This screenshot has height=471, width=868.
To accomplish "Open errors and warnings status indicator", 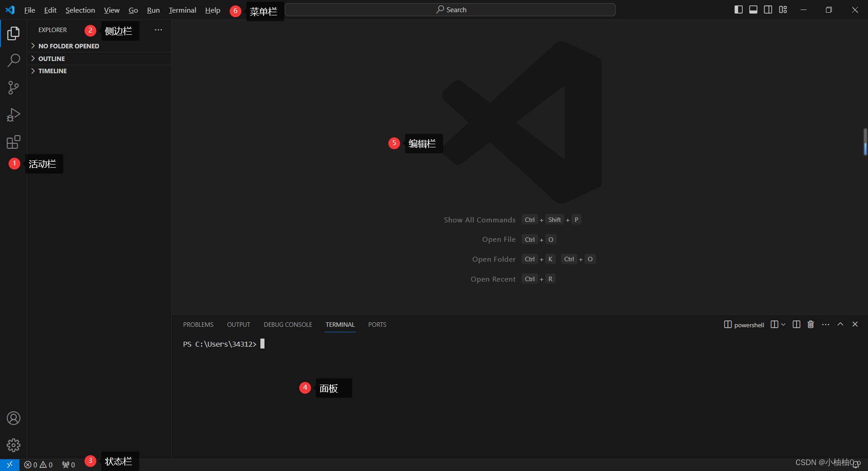I will [x=38, y=465].
